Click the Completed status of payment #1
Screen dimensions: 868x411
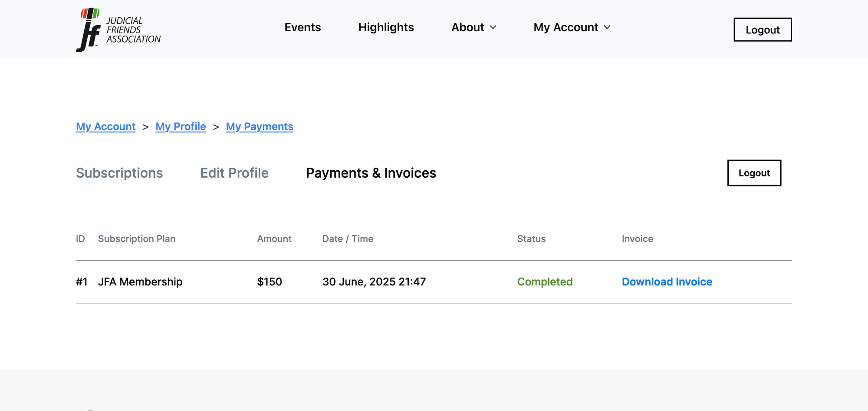545,282
